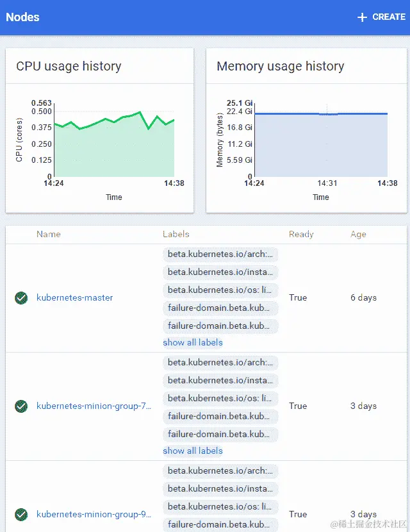Click the green CPU usage history chart

(114, 147)
